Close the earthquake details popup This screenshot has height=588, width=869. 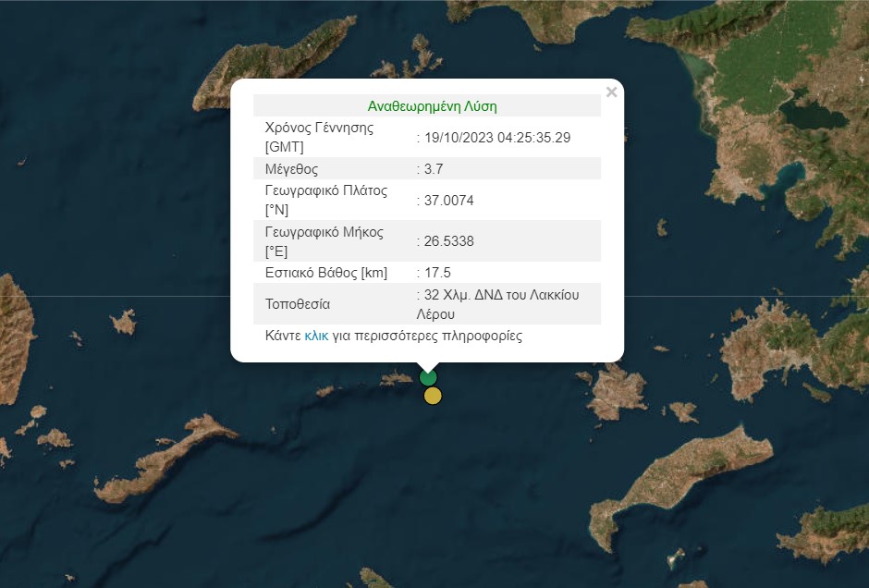(611, 92)
